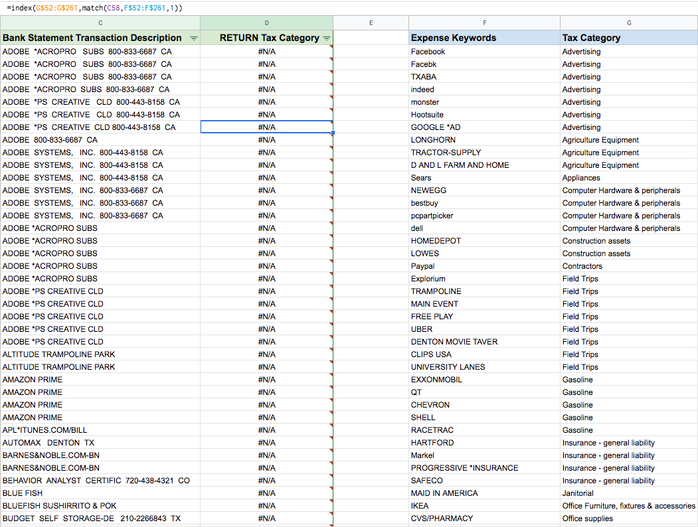Select the Paypal keyword cell

pyautogui.click(x=484, y=266)
